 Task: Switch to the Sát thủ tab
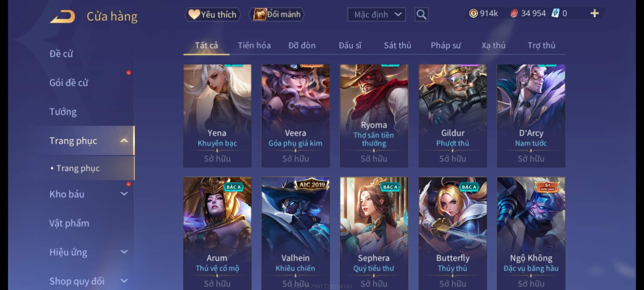coord(397,45)
